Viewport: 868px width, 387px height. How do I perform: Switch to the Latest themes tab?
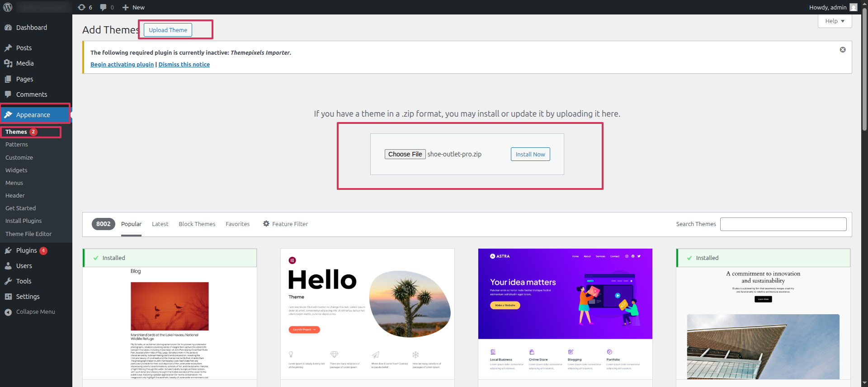160,224
